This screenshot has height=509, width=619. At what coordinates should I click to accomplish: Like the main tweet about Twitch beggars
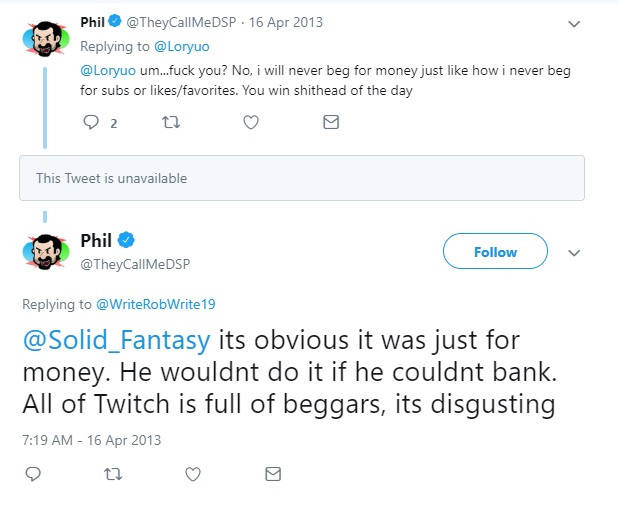pyautogui.click(x=193, y=474)
